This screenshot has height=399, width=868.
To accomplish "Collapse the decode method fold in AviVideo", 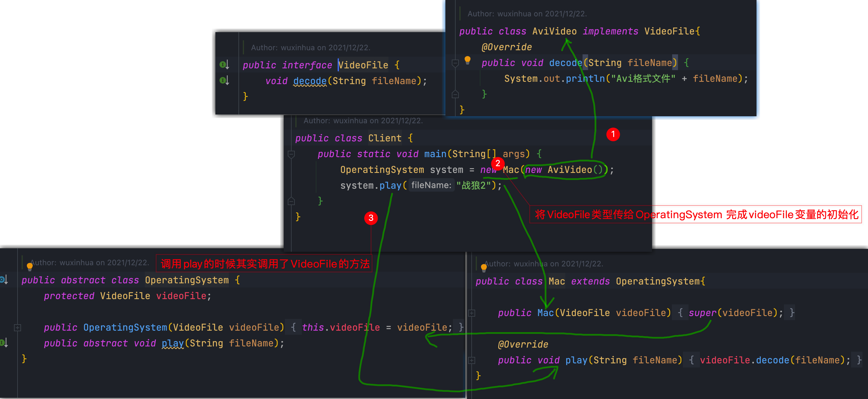I will [455, 63].
